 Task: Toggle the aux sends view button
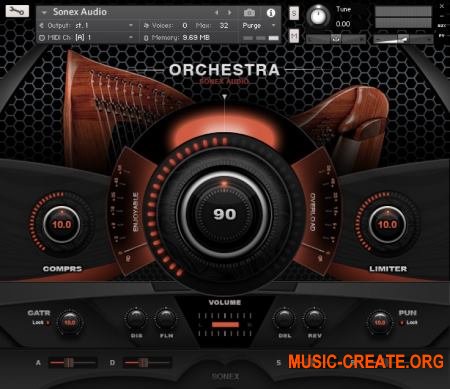(442, 25)
